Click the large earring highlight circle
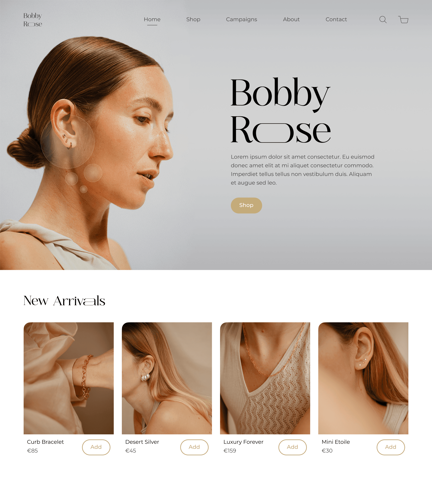The width and height of the screenshot is (432, 504). (68, 141)
